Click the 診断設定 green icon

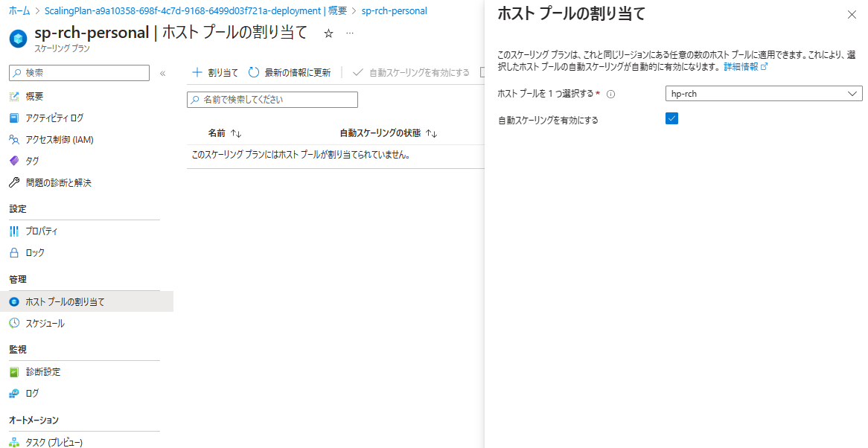click(x=14, y=372)
